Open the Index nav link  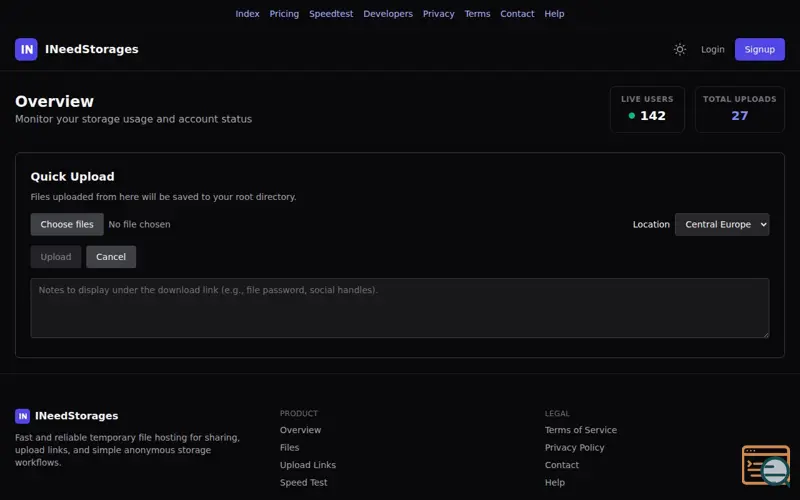(247, 14)
